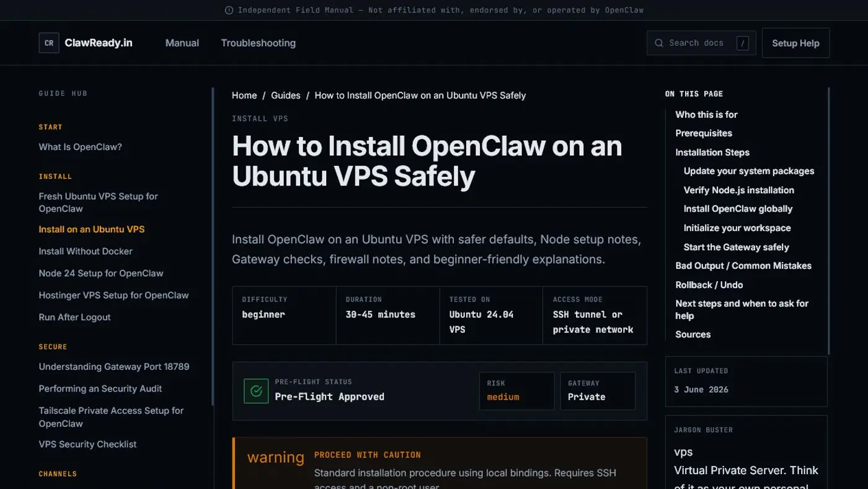Click the vps jargon term
The image size is (868, 489).
coord(683,452)
